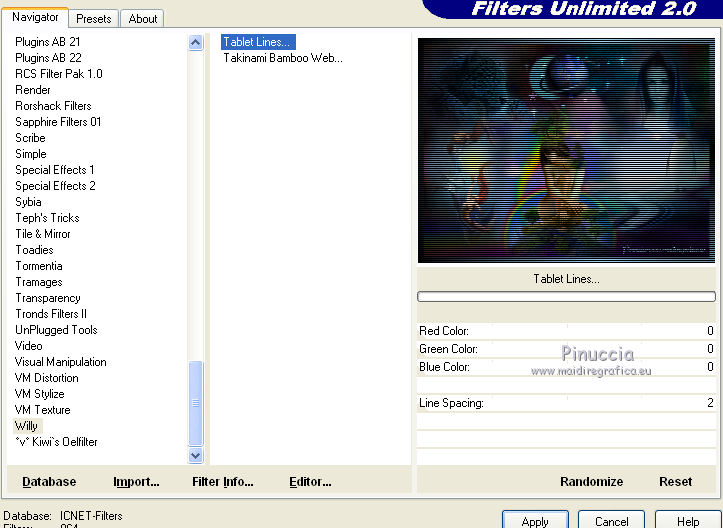Screen dimensions: 723x528
Task: Reset the filter settings
Action: (x=676, y=482)
